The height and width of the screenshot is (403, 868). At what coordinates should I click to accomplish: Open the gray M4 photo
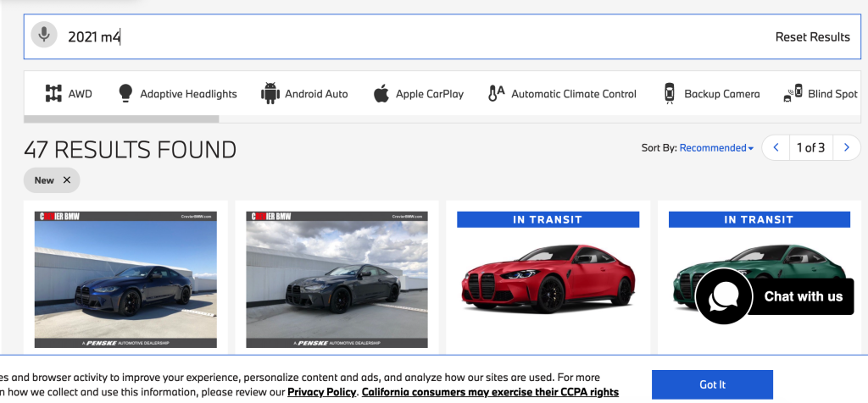[337, 279]
